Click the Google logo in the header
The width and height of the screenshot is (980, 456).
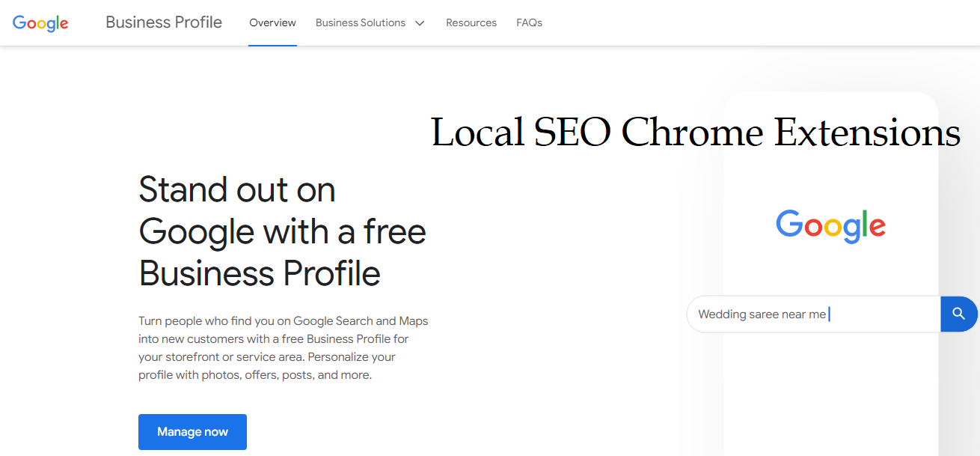click(x=40, y=23)
